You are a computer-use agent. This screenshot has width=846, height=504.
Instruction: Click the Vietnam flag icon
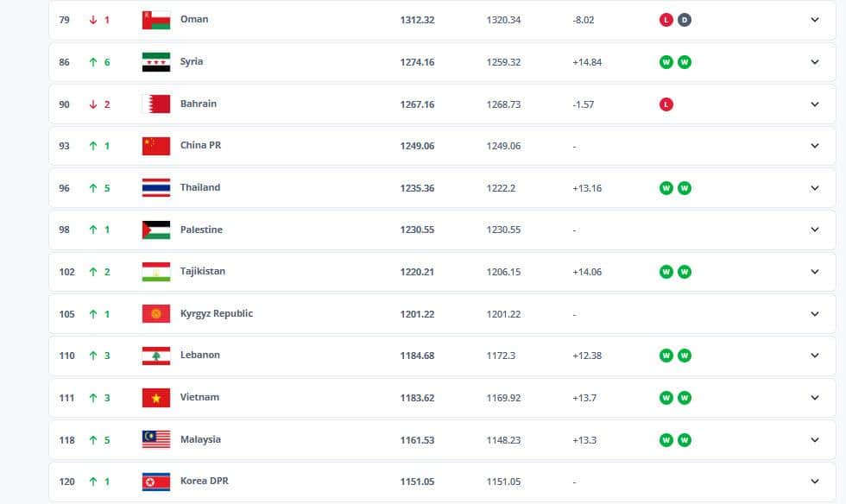coord(156,398)
